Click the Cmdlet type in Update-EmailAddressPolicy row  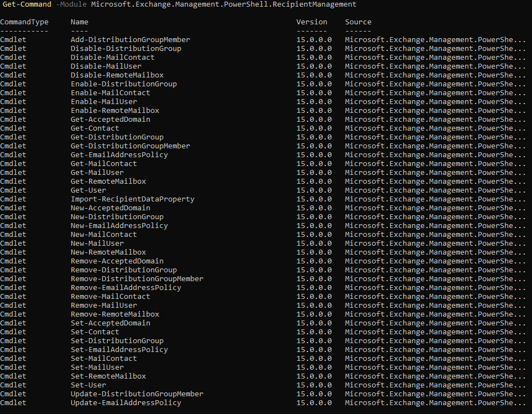click(13, 403)
